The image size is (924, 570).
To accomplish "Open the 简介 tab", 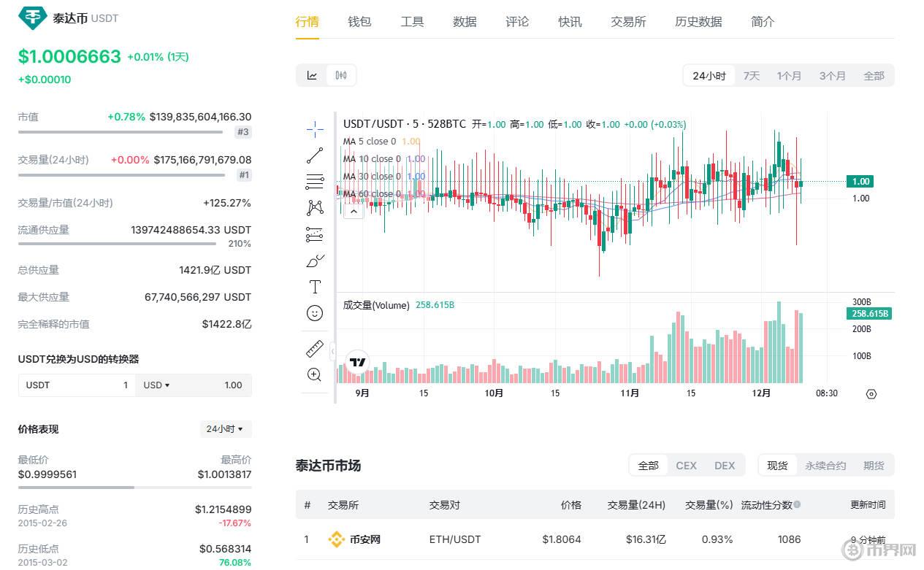I will [763, 22].
